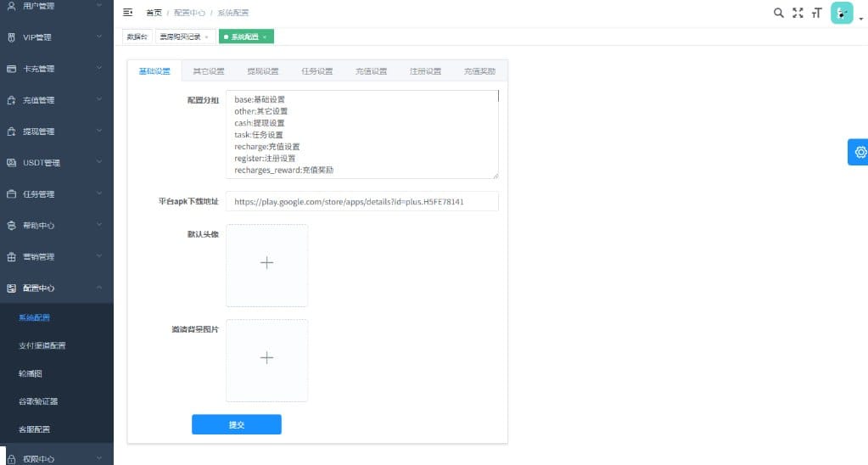Viewport: 868px width, 465px height.
Task: Click the 任务管理 briefcase icon
Action: [x=11, y=194]
